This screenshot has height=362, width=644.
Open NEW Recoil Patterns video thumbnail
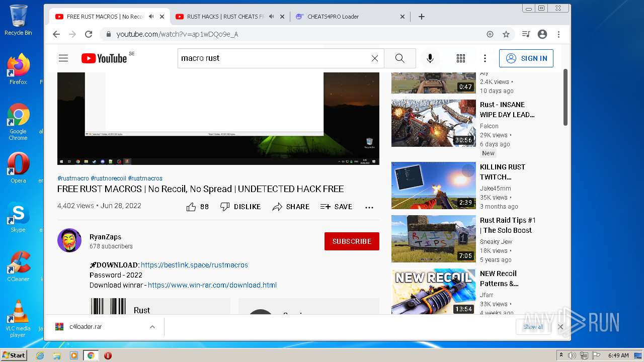(434, 292)
